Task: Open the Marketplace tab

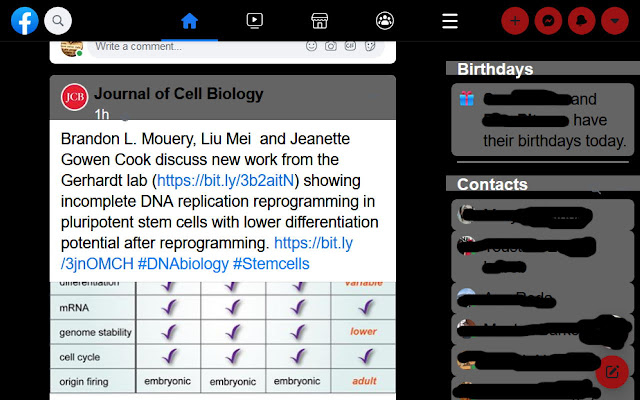Action: pos(320,20)
